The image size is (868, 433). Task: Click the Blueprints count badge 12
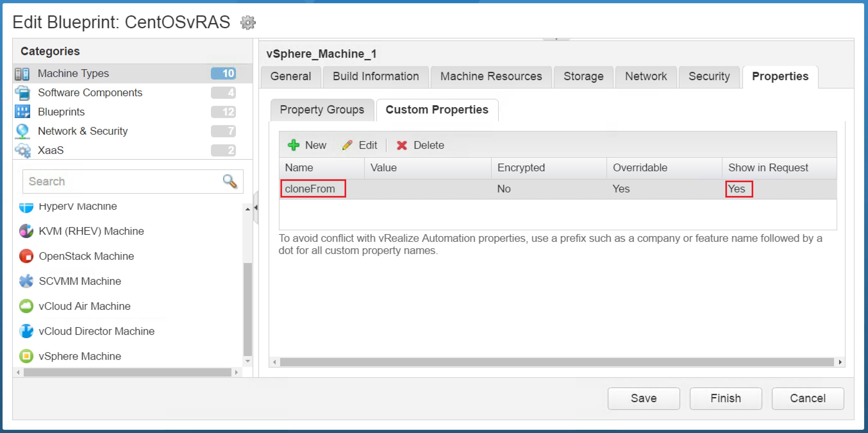pos(223,112)
